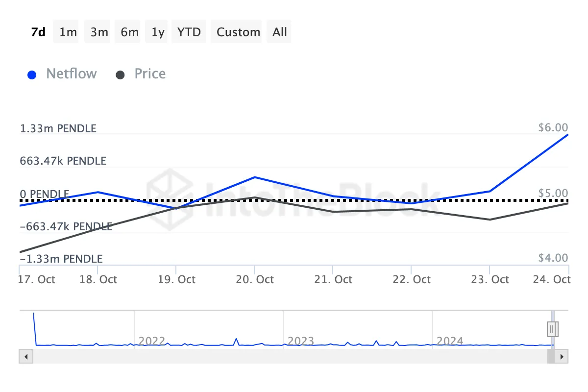Show the All-time chart data
The height and width of the screenshot is (392, 588).
coord(279,31)
